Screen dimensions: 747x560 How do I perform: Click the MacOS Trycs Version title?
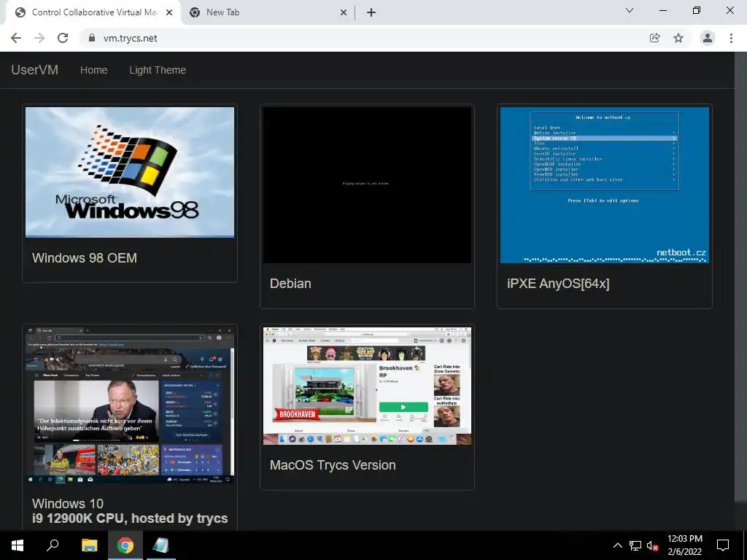[x=333, y=464]
